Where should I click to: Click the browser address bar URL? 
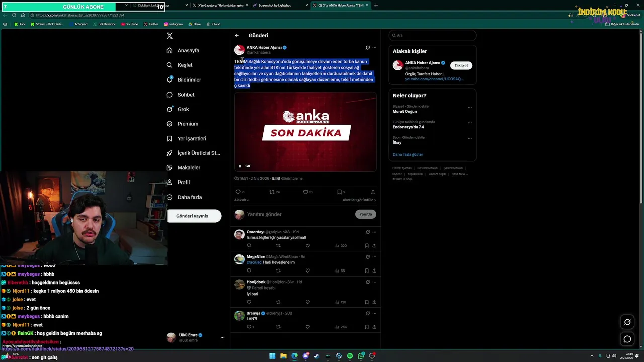80,15
